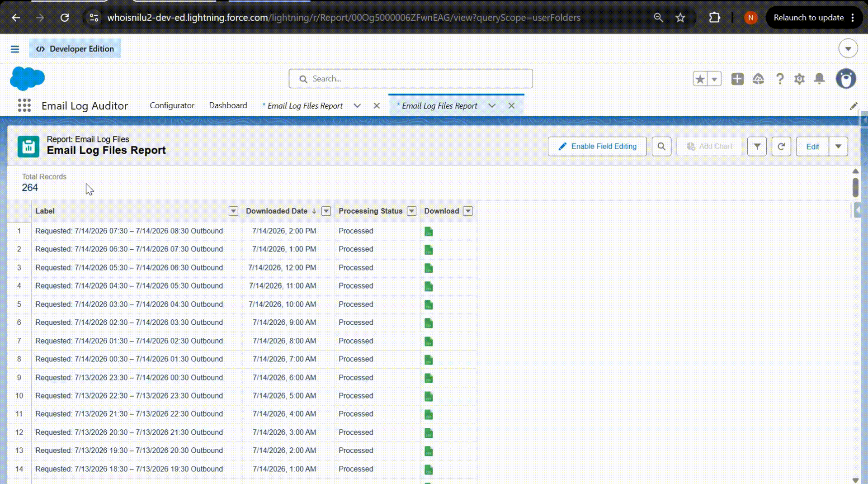Viewport: 868px width, 484px height.
Task: Click the pencil edit navigation icon
Action: tap(854, 106)
